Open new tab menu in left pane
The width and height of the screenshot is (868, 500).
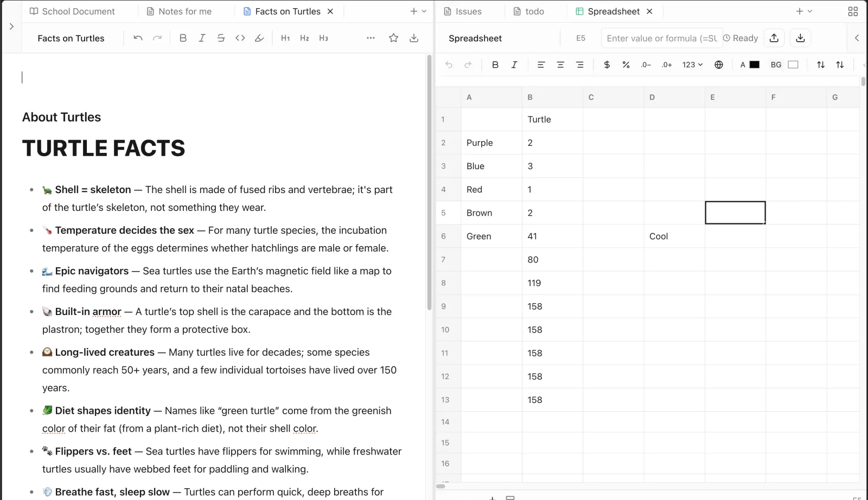(x=418, y=11)
